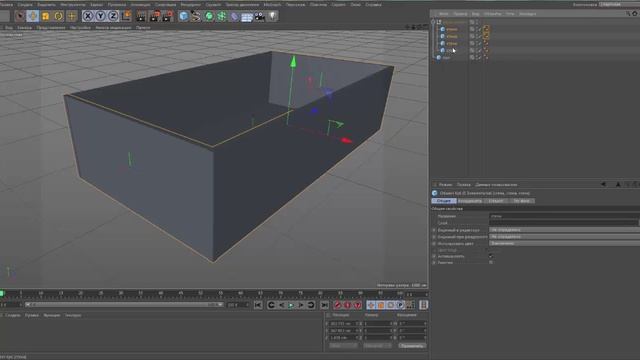Open the floor and scene objects icon

tap(247, 16)
